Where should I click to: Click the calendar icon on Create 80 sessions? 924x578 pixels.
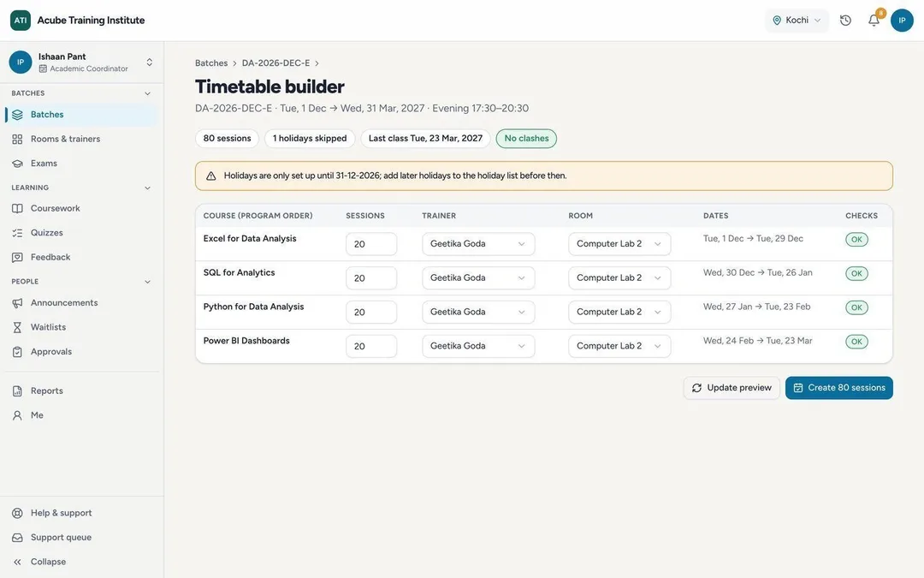tap(798, 388)
